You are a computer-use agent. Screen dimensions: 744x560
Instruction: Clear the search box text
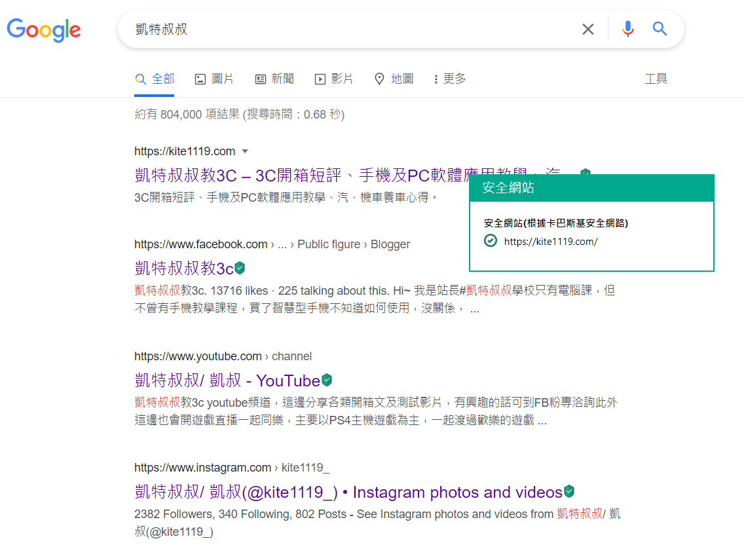coord(588,29)
